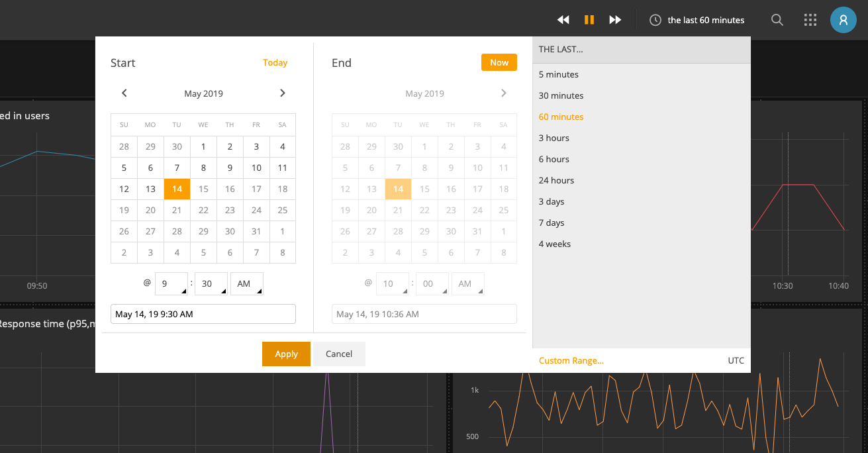Open the End minute selector
This screenshot has height=453, width=868.
(x=432, y=283)
